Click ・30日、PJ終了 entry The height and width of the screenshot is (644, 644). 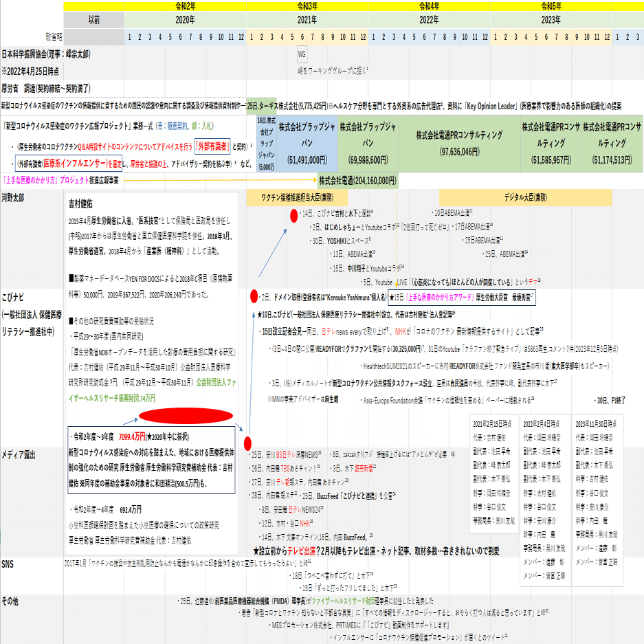click(610, 401)
